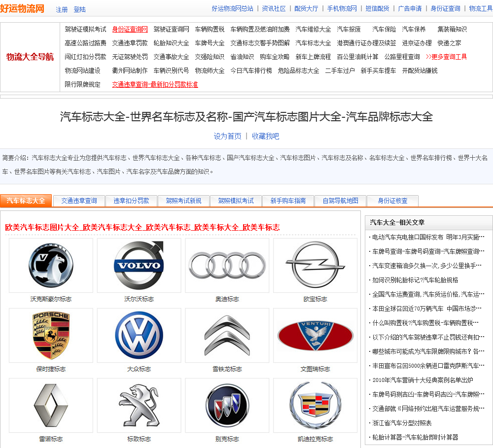Open 手机物流网 in top menu

[342, 8]
